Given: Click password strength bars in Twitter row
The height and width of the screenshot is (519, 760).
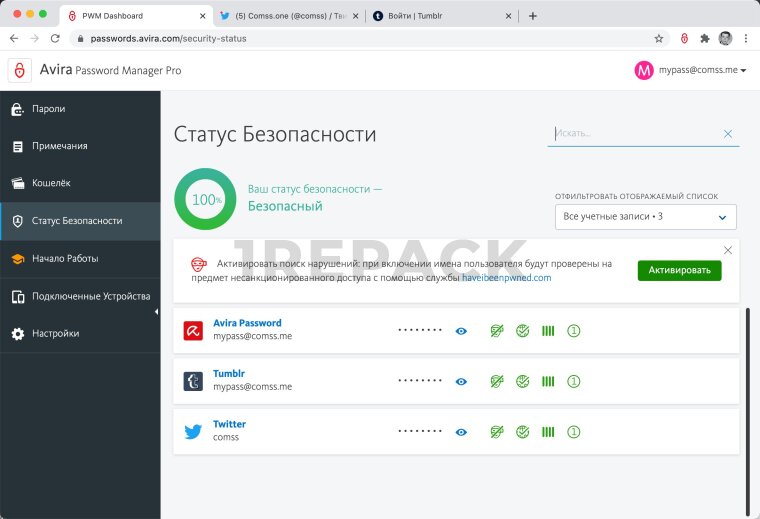Looking at the screenshot, I should 548,432.
